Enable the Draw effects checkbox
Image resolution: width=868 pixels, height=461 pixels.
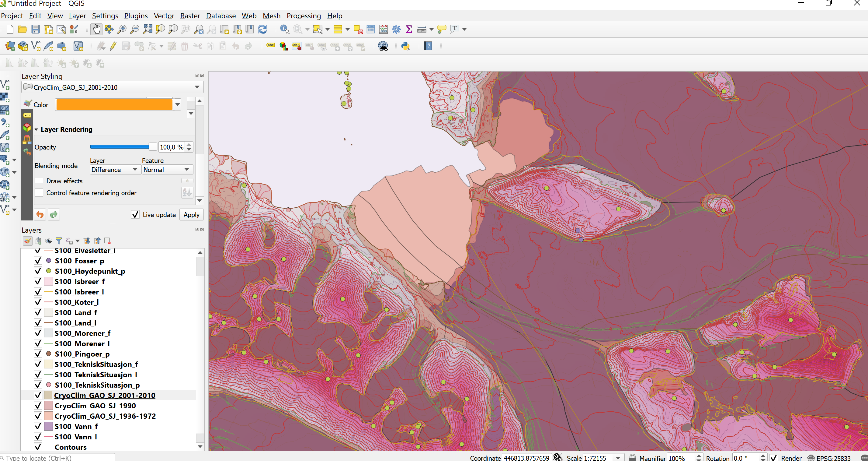click(x=39, y=181)
